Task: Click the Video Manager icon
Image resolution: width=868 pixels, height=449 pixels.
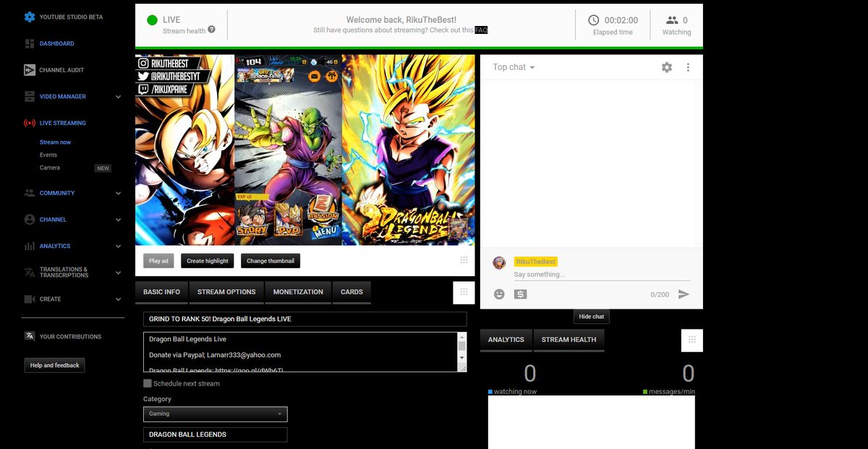Action: pyautogui.click(x=30, y=96)
